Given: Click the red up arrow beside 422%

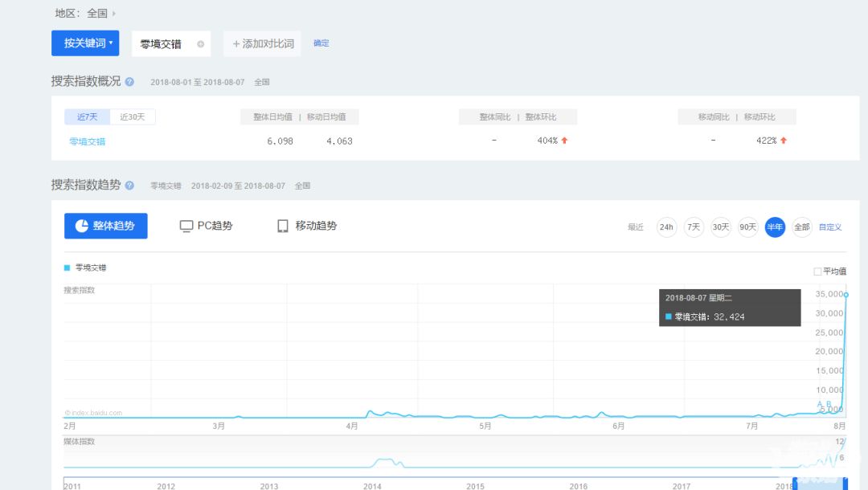Looking at the screenshot, I should (x=784, y=141).
